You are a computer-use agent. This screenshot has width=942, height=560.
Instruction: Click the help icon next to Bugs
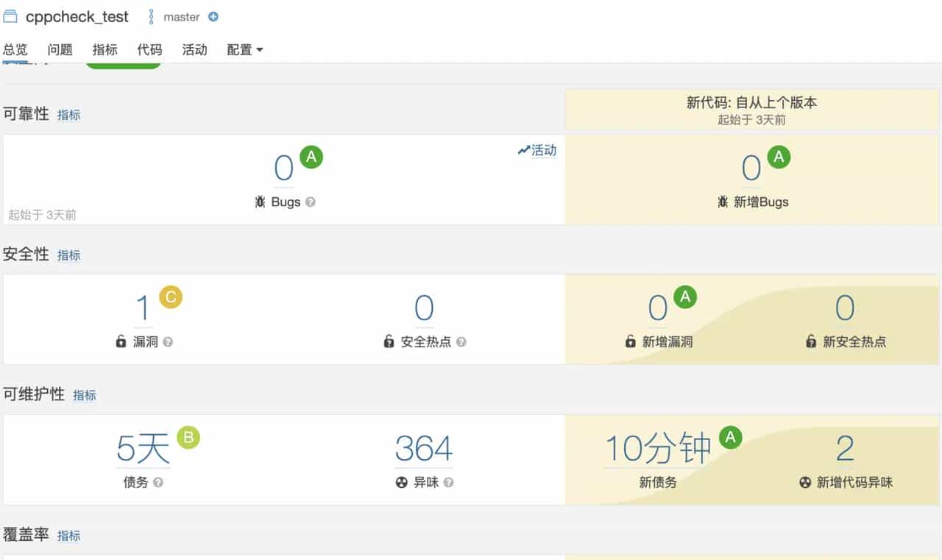point(311,202)
